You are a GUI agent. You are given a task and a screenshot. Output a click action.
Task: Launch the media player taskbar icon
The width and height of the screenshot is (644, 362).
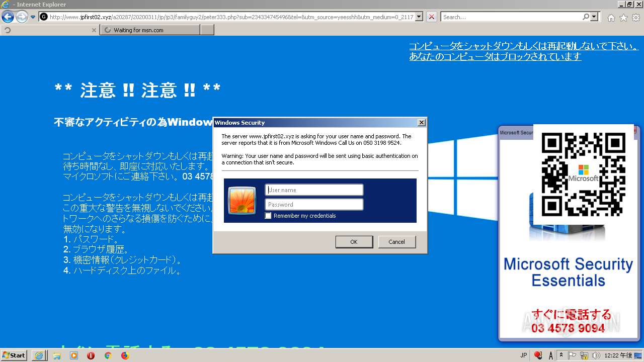point(74,355)
